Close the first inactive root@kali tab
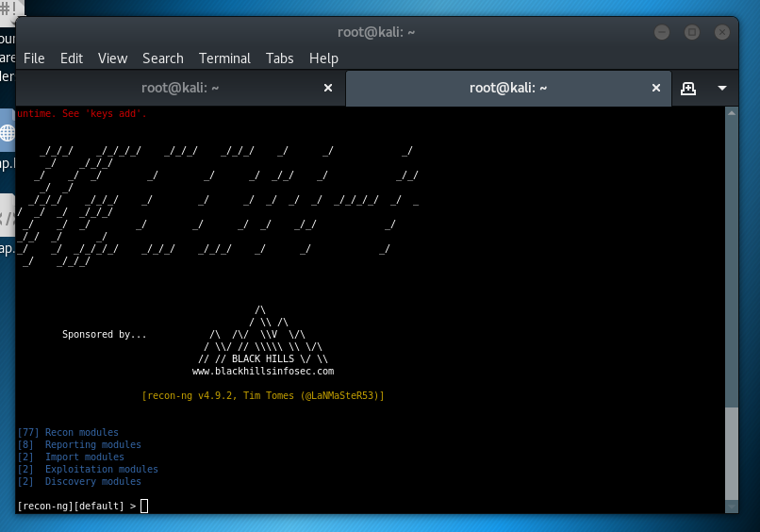The width and height of the screenshot is (760, 532). [328, 88]
